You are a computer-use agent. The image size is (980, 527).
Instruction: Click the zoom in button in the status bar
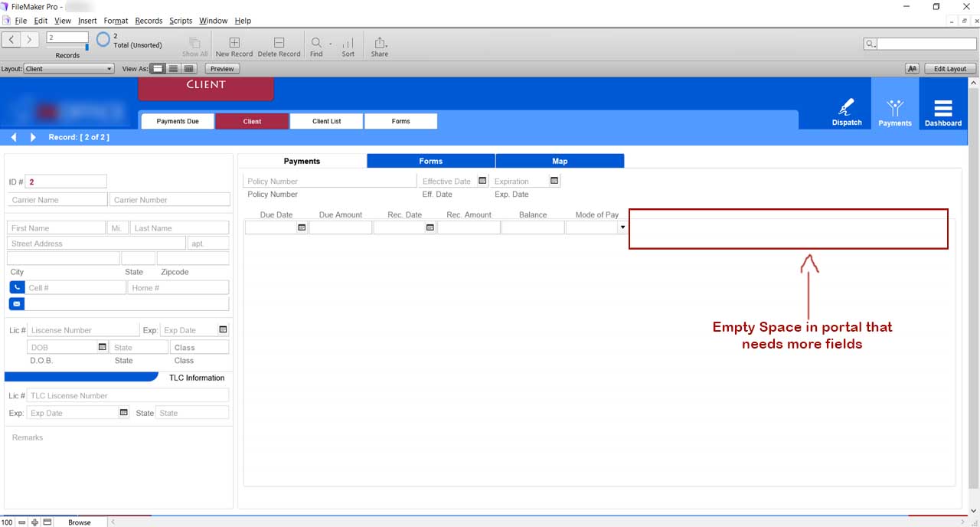(x=34, y=522)
